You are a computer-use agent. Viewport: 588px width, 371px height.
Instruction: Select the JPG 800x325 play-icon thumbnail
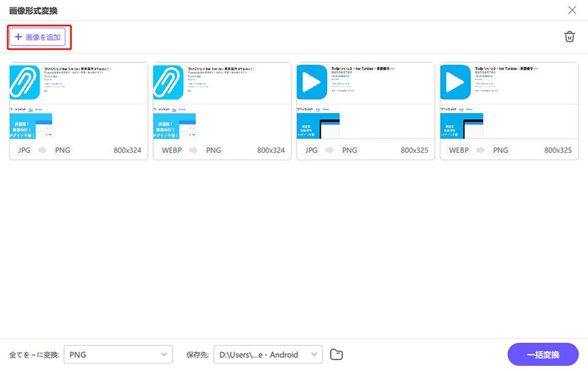pos(365,101)
